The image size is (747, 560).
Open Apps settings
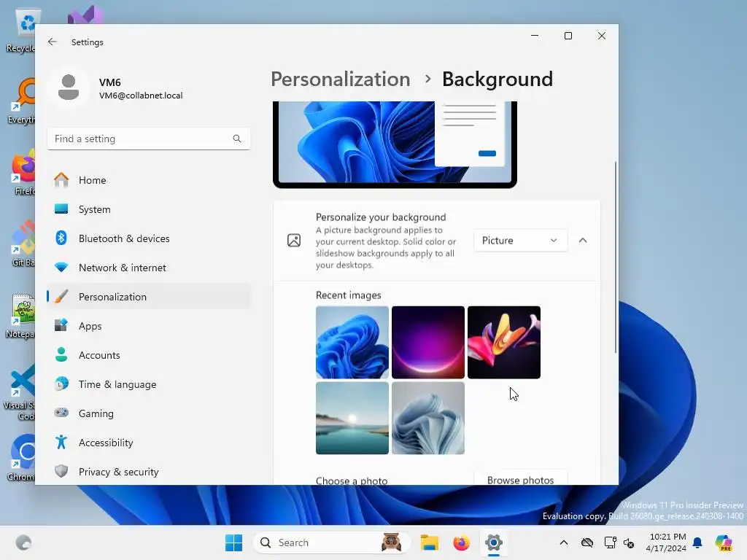pos(149,326)
